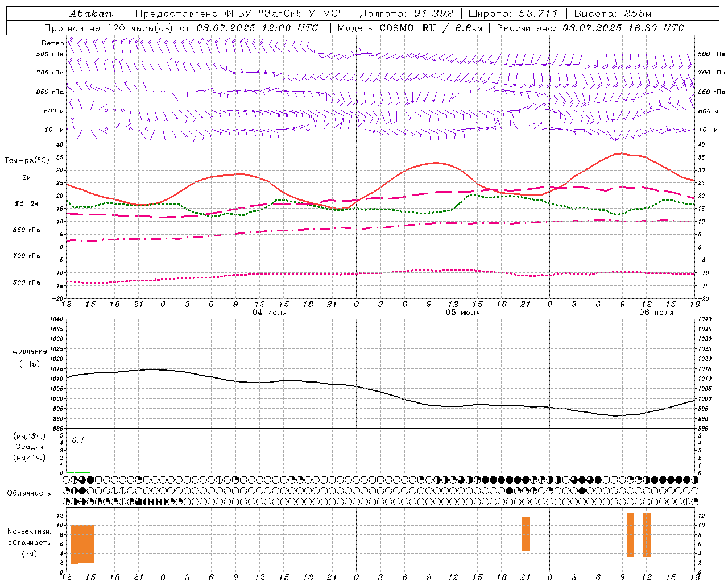Screen dimensions: 728x582
Task: Click the Рассчитано: 03.07.2025 16:39 UTC text
Action: (591, 28)
